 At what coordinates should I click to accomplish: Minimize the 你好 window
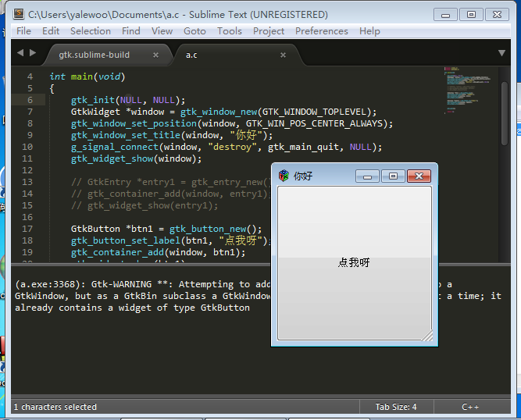tap(368, 176)
